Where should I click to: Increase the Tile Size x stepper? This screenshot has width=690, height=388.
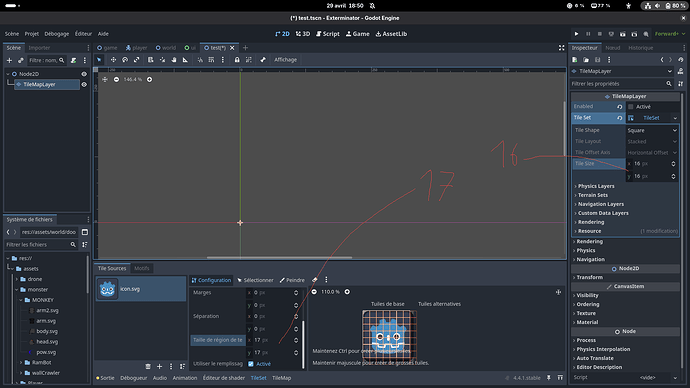coord(673,162)
